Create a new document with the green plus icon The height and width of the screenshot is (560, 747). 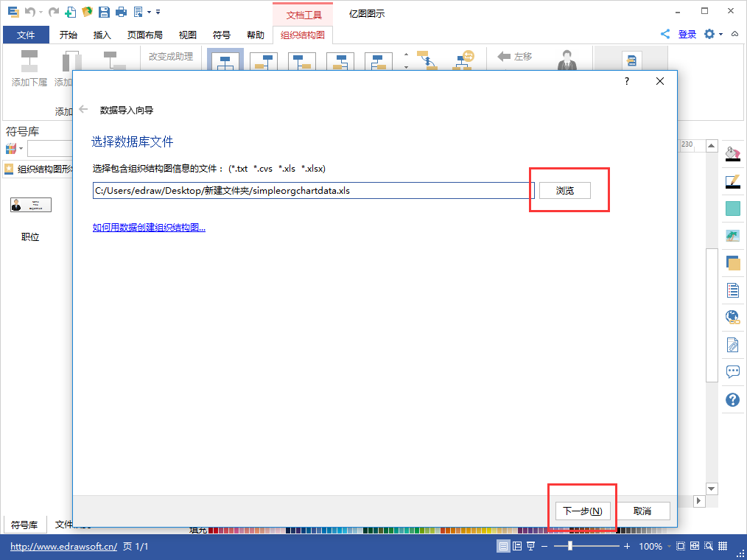pyautogui.click(x=71, y=12)
